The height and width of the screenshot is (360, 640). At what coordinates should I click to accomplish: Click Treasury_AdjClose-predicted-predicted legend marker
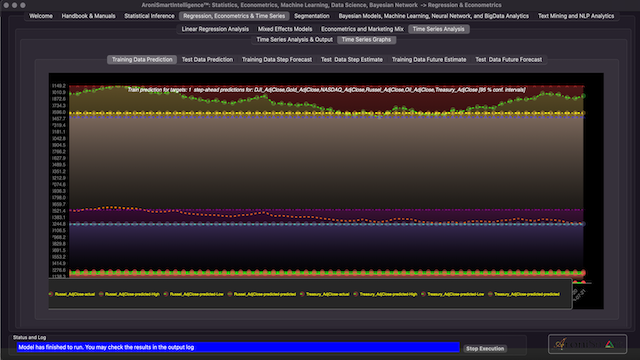coord(490,294)
